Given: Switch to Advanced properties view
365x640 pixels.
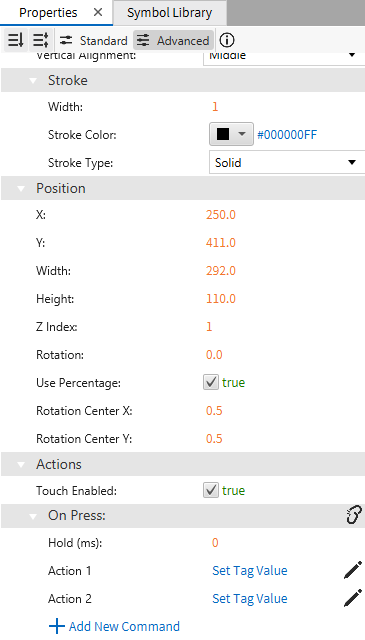Looking at the screenshot, I should tap(173, 40).
